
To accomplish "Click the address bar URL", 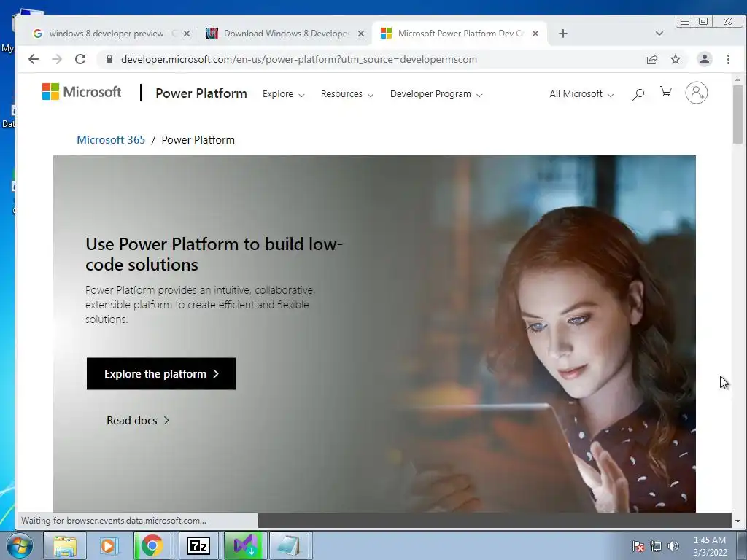I will tap(298, 59).
